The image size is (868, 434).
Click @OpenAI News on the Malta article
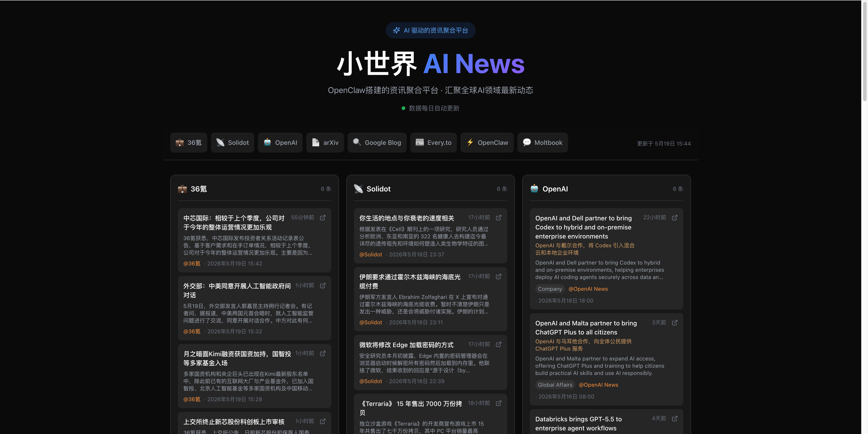tap(598, 385)
